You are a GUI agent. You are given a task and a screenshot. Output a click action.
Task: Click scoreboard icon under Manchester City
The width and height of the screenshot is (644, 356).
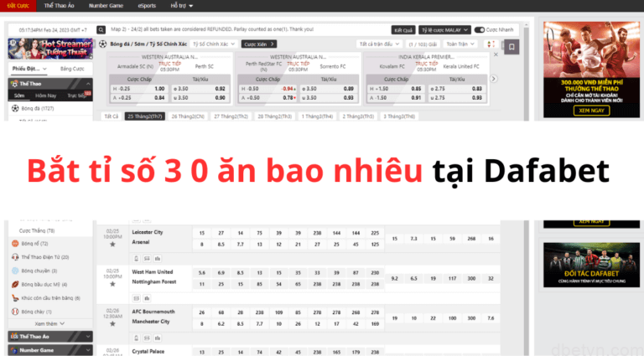point(147,338)
